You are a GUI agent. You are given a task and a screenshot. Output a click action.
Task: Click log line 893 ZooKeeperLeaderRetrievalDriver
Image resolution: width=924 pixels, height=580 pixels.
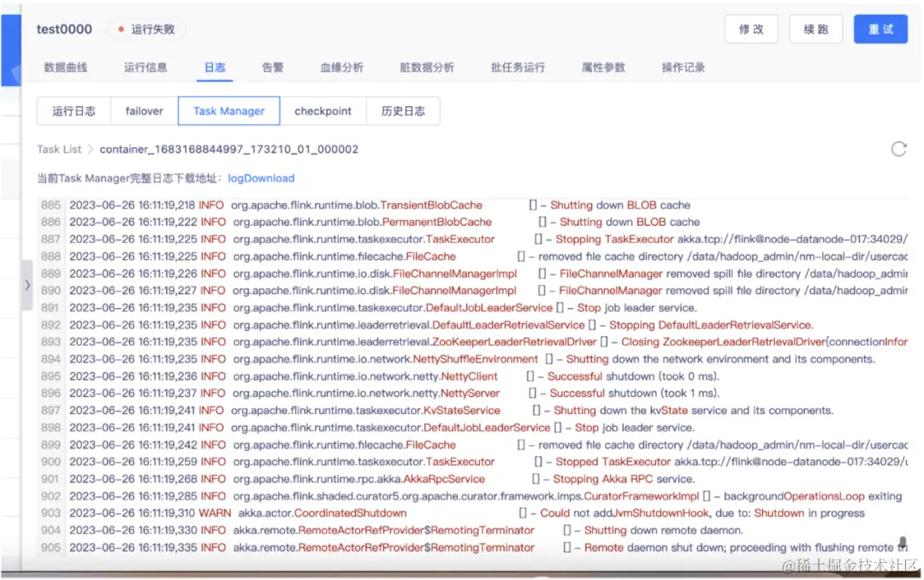pyautogui.click(x=471, y=342)
